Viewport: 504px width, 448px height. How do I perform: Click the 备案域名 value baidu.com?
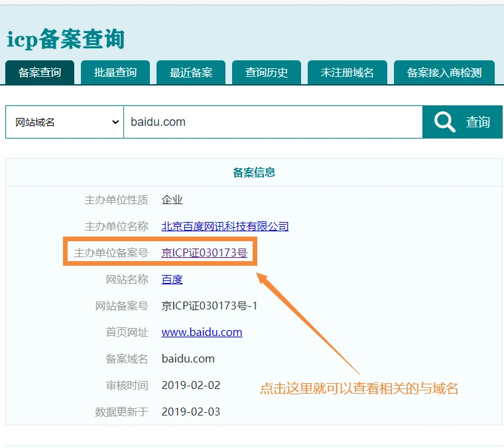188,359
